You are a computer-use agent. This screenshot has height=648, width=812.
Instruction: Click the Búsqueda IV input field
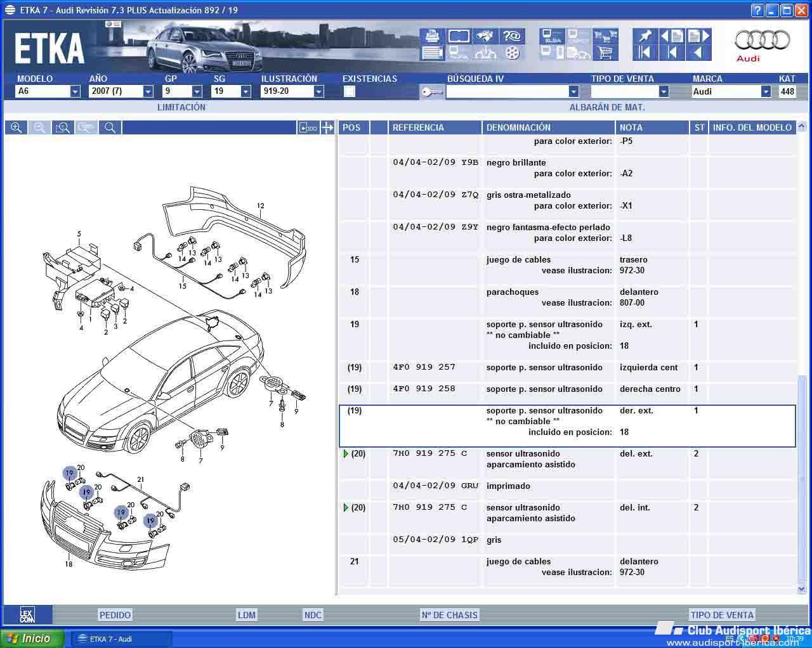pyautogui.click(x=507, y=91)
